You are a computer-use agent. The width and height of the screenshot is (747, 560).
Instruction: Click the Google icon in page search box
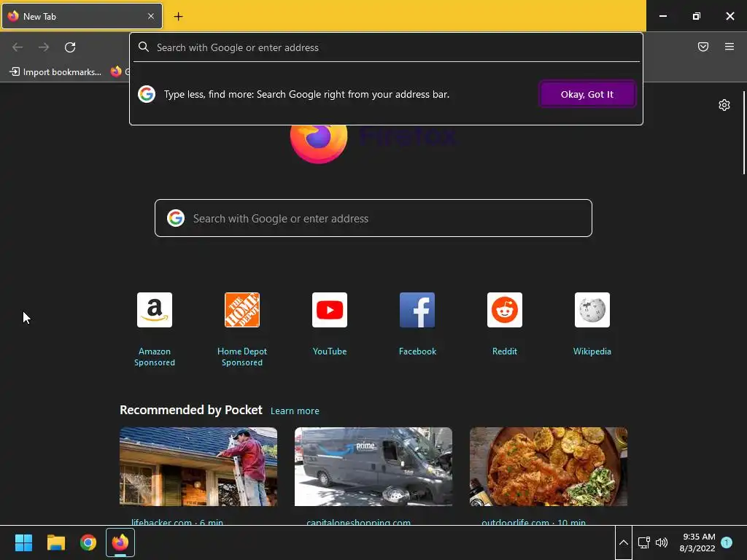click(176, 218)
